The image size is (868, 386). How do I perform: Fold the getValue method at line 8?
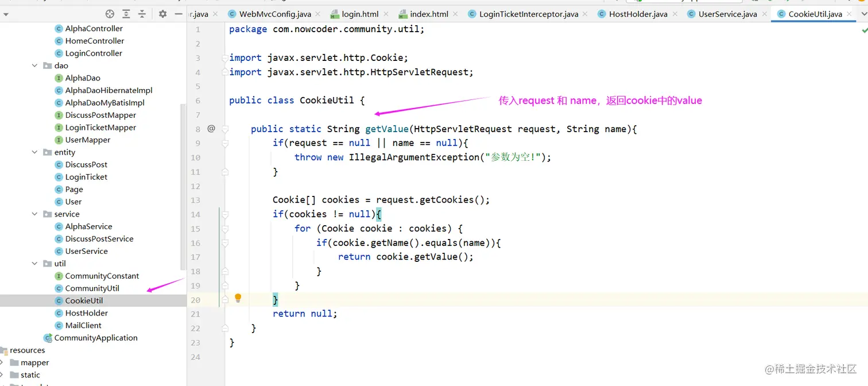coord(225,129)
